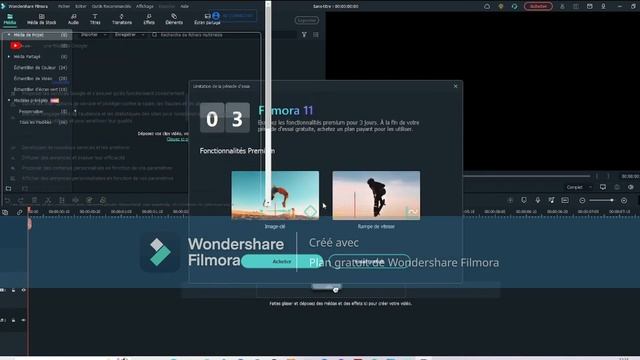Click the lightbulb tips icon in title bar
640x360 pixels.
pos(501,7)
